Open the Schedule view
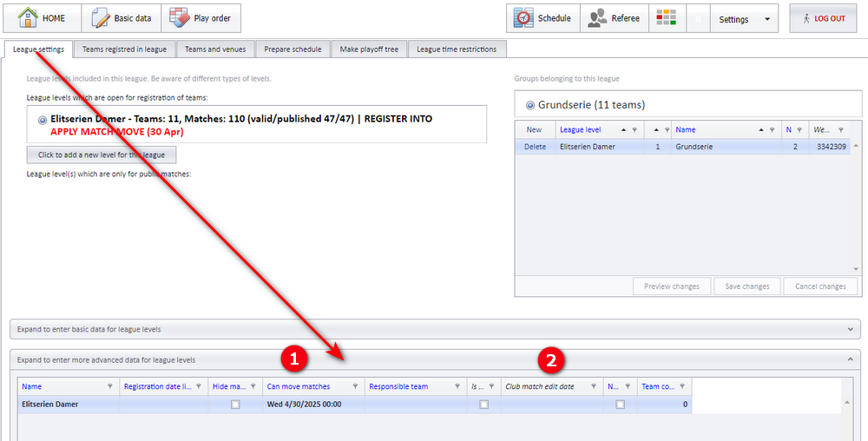 tap(543, 18)
